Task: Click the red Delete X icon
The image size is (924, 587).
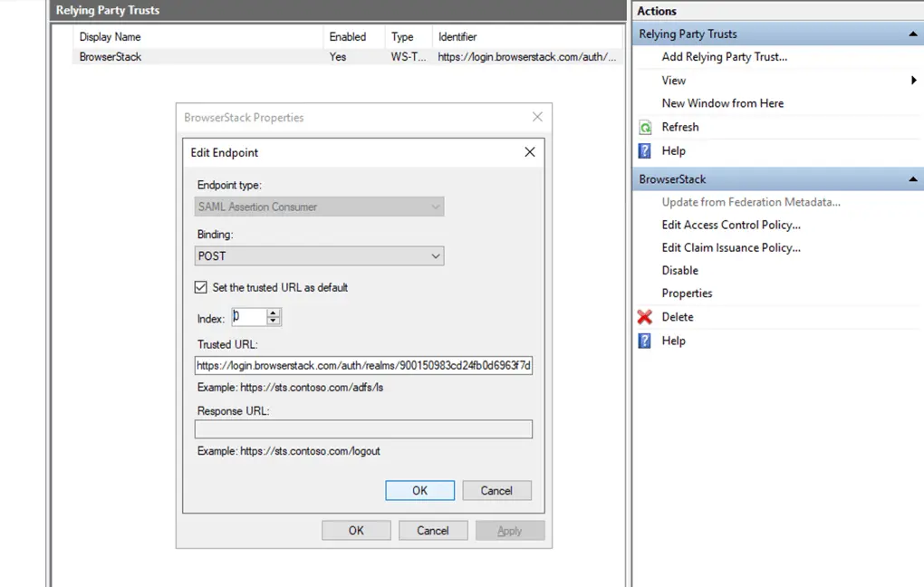Action: 645,317
